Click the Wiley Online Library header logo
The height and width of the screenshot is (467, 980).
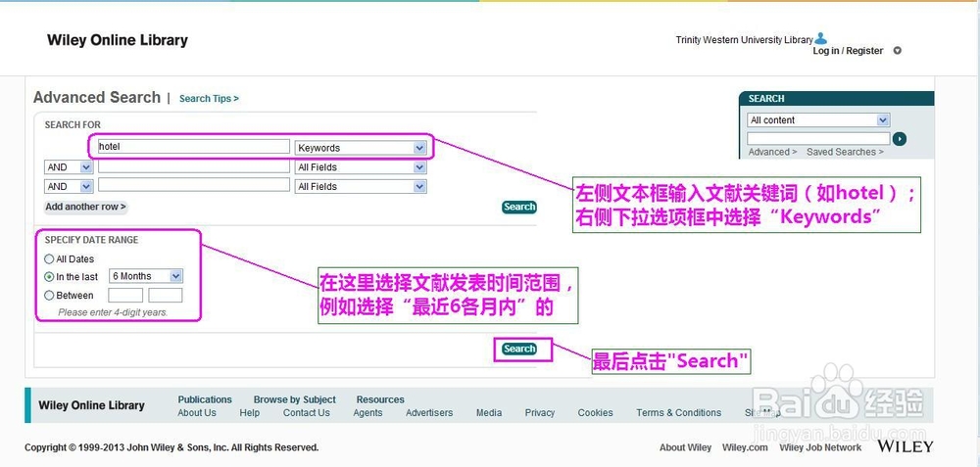tap(117, 40)
